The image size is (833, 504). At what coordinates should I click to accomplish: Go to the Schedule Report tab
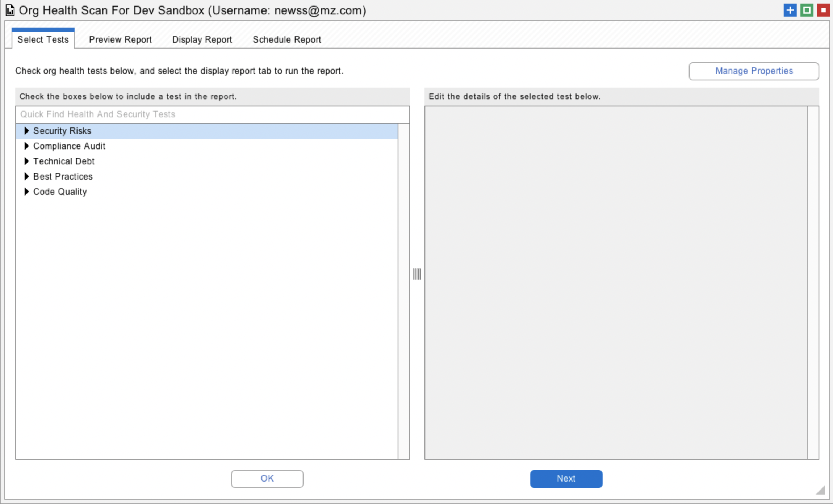tap(287, 39)
